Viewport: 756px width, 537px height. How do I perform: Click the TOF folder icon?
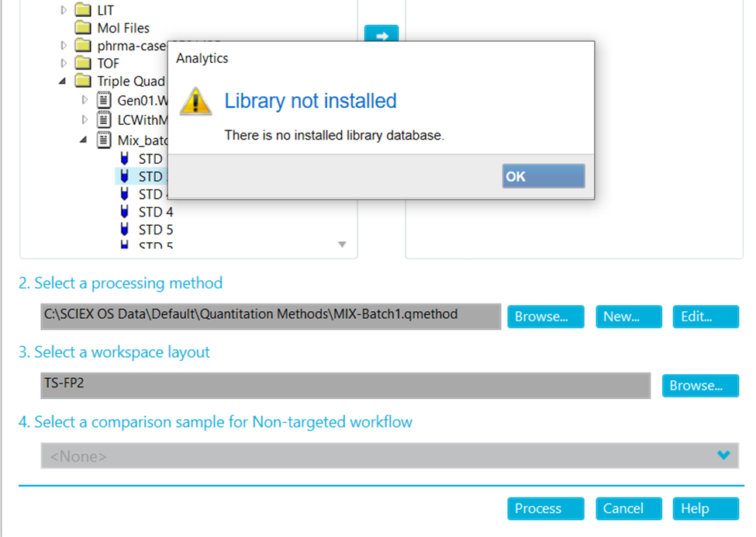point(83,64)
